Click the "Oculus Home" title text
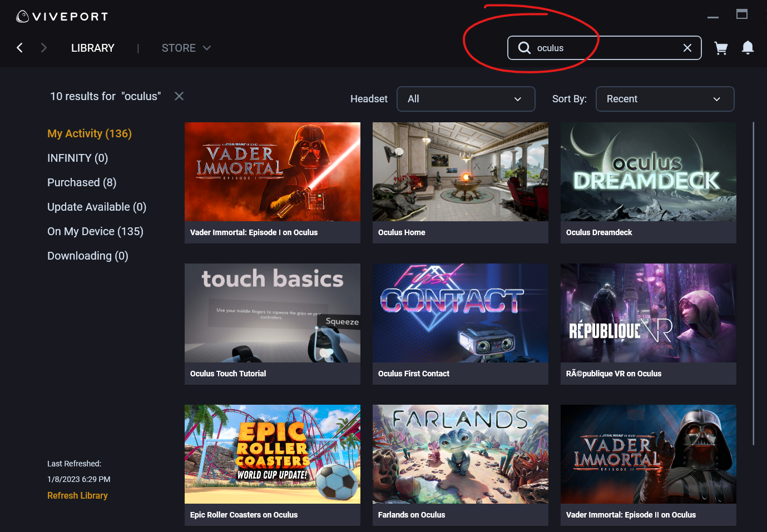 (x=402, y=232)
